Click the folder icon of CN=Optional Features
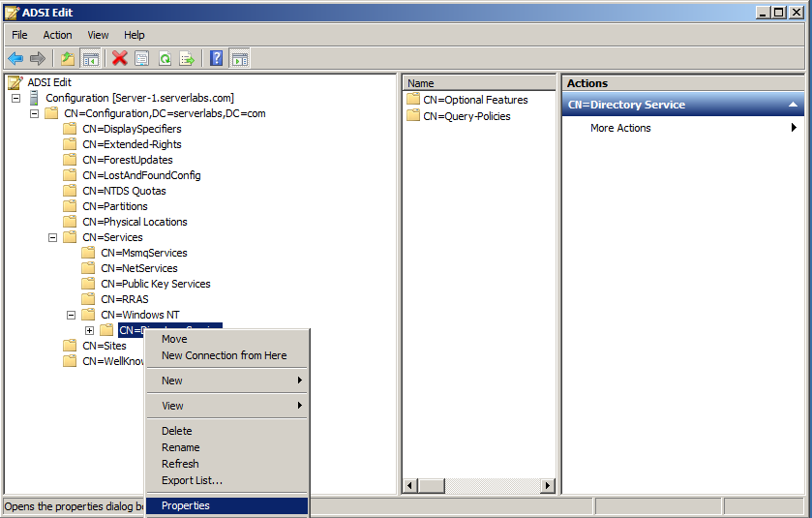 click(x=413, y=100)
